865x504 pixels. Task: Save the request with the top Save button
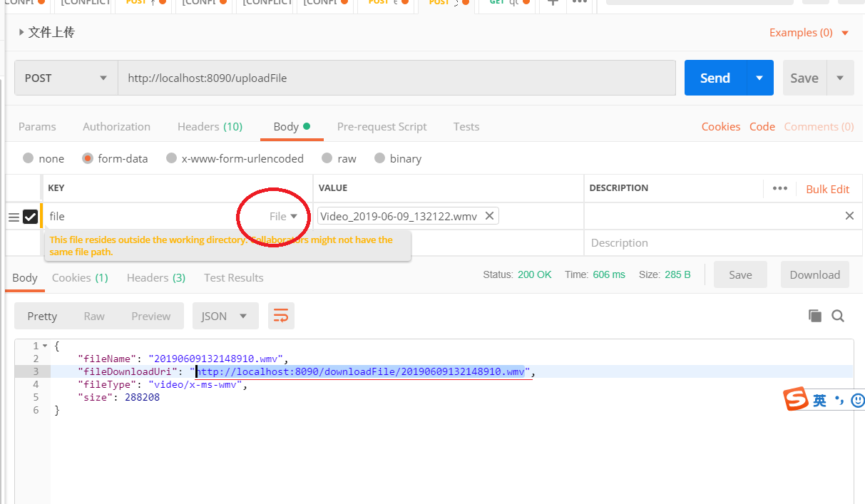pos(804,78)
